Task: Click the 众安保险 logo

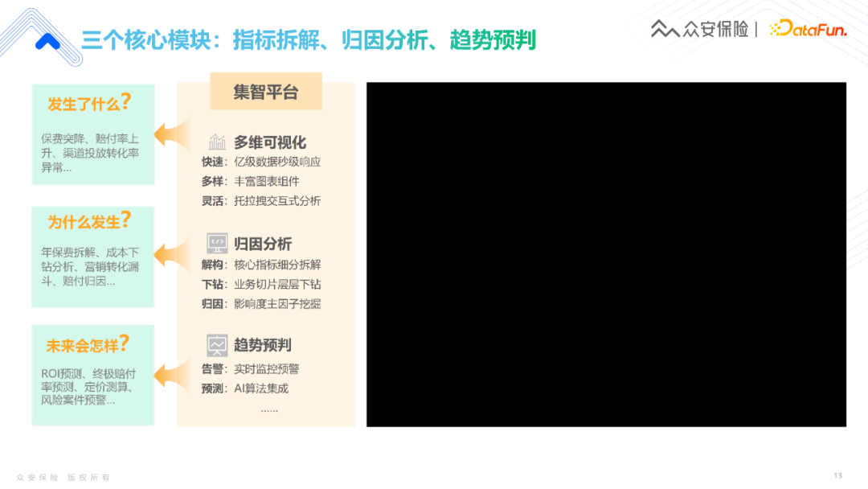Action: click(700, 28)
